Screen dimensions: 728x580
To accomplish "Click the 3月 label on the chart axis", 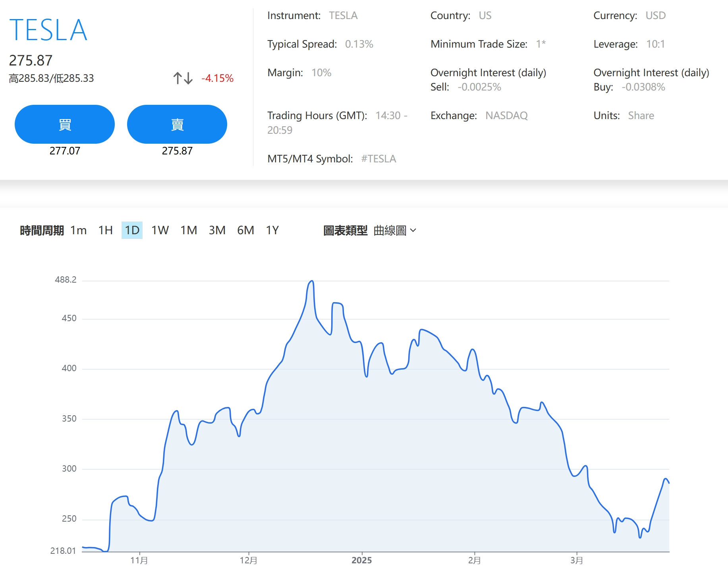I will 577,560.
